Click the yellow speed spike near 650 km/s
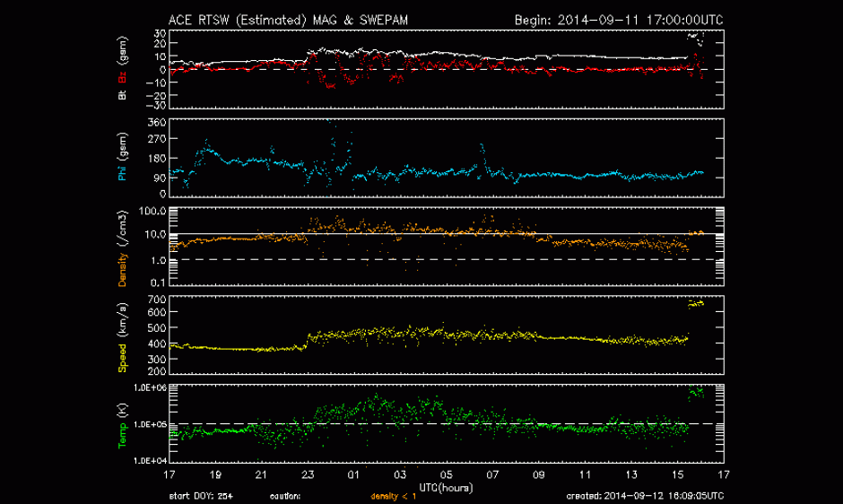 point(695,304)
